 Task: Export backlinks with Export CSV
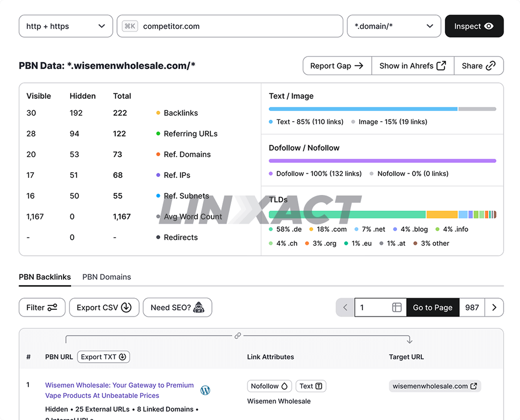pyautogui.click(x=104, y=307)
